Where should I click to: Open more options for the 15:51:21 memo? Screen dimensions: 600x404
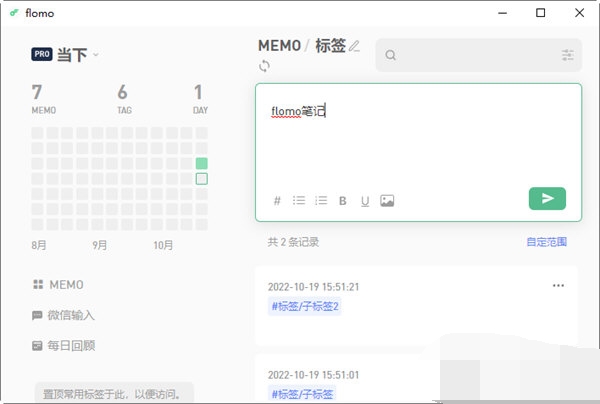click(x=558, y=285)
